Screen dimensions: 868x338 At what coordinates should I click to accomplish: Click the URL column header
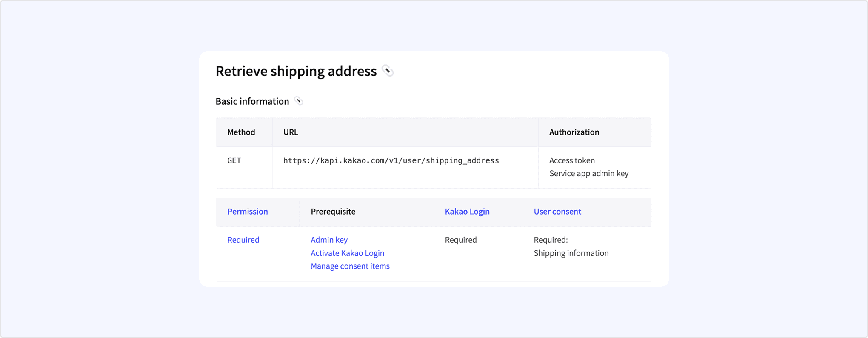[x=291, y=132]
